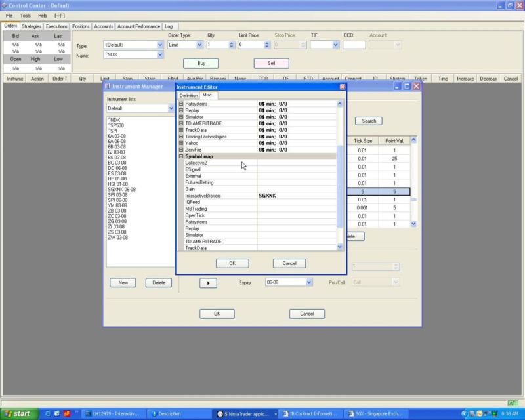Select YM 03-08 in the instrument list

pyautogui.click(x=117, y=205)
